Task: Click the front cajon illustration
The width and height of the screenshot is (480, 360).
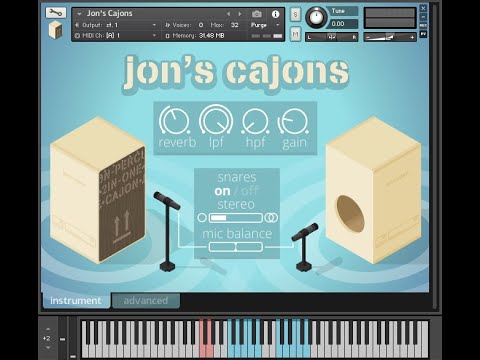Action: tap(98, 190)
